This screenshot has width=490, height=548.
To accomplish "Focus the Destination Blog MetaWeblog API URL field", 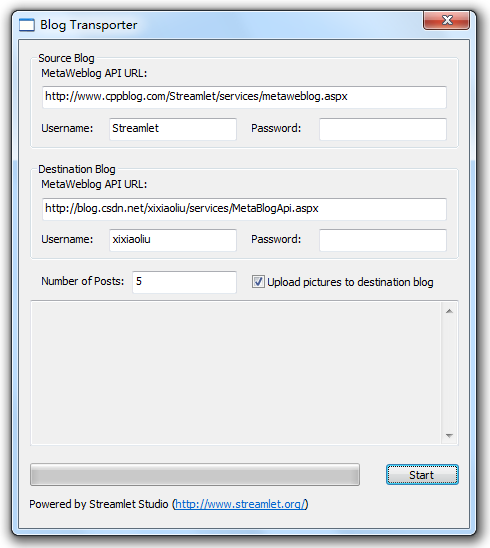I will point(244,209).
